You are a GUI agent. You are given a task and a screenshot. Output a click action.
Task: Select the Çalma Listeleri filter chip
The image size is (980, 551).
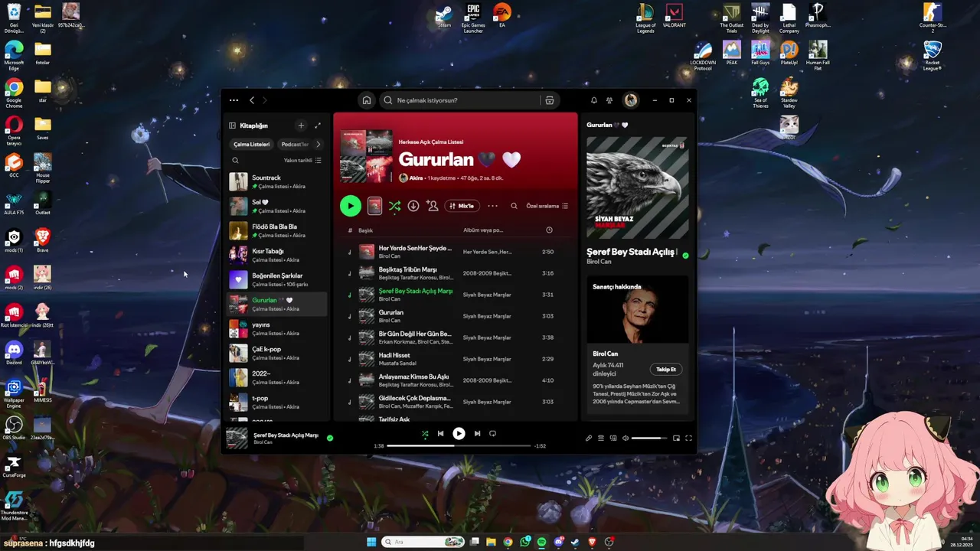252,144
